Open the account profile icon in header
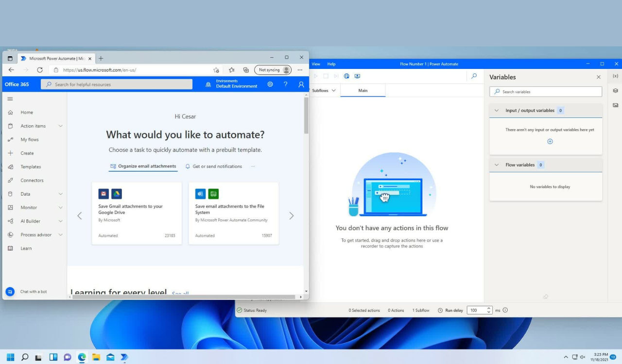 (x=301, y=84)
